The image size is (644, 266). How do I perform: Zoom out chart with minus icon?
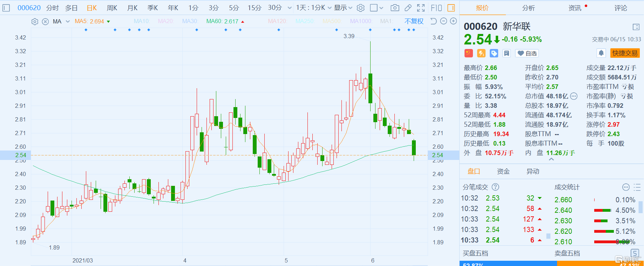(443, 21)
